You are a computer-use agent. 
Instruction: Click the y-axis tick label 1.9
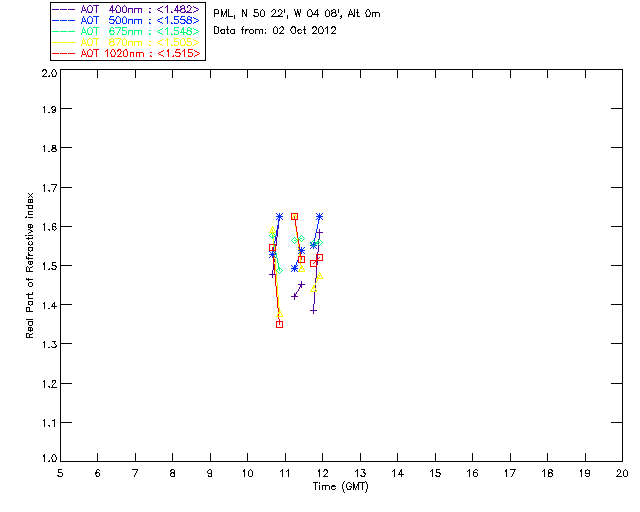tap(50, 109)
